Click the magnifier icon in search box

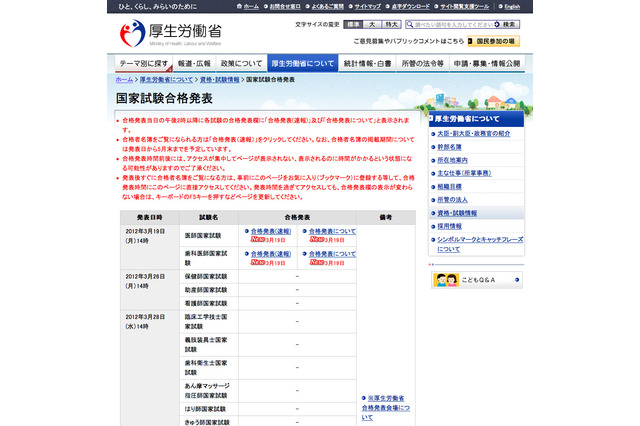410,24
